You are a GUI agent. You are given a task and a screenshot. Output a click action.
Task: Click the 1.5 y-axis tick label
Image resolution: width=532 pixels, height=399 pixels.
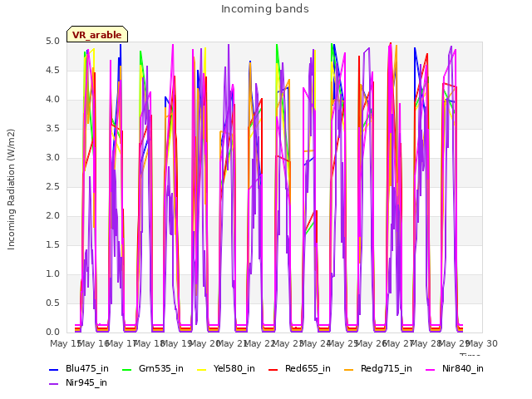pyautogui.click(x=52, y=245)
